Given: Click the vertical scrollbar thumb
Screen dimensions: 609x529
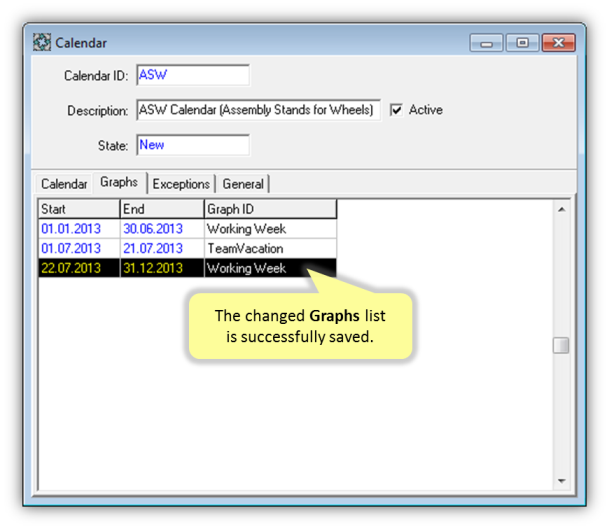Looking at the screenshot, I should tap(561, 345).
